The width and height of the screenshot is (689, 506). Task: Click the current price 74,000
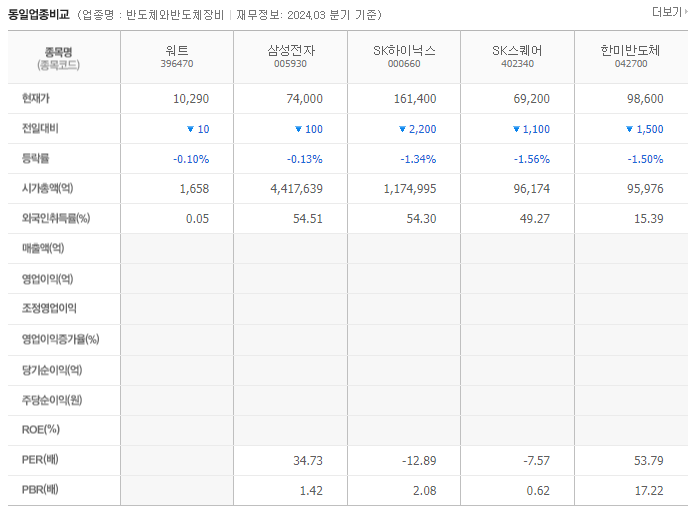tap(305, 99)
